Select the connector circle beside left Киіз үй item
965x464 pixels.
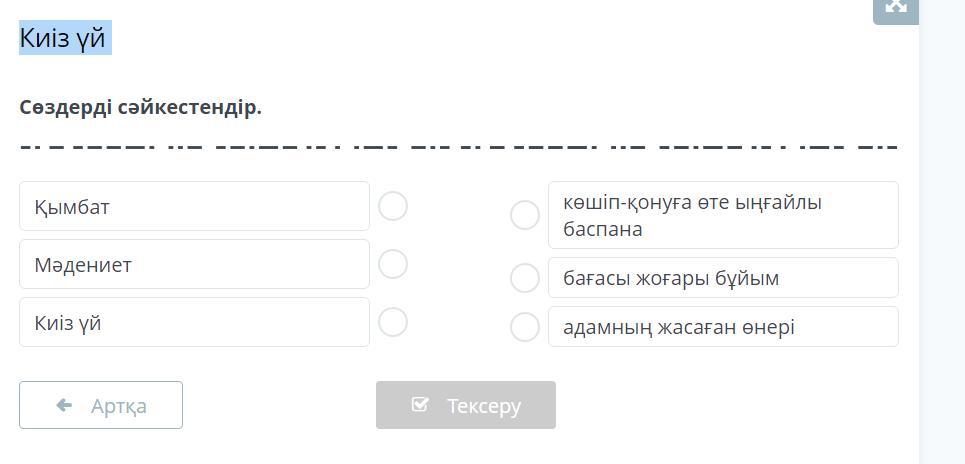393,322
